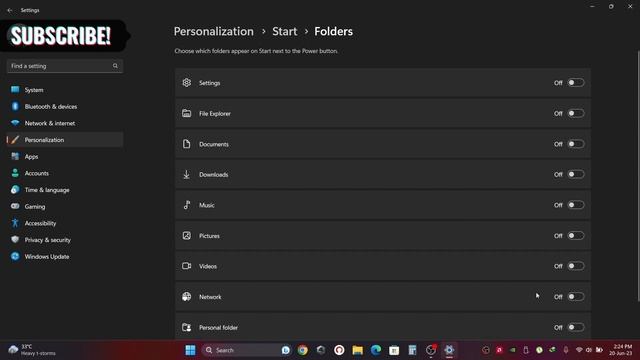This screenshot has width=640, height=360.
Task: Click the gear icon in the Settings row
Action: click(187, 82)
